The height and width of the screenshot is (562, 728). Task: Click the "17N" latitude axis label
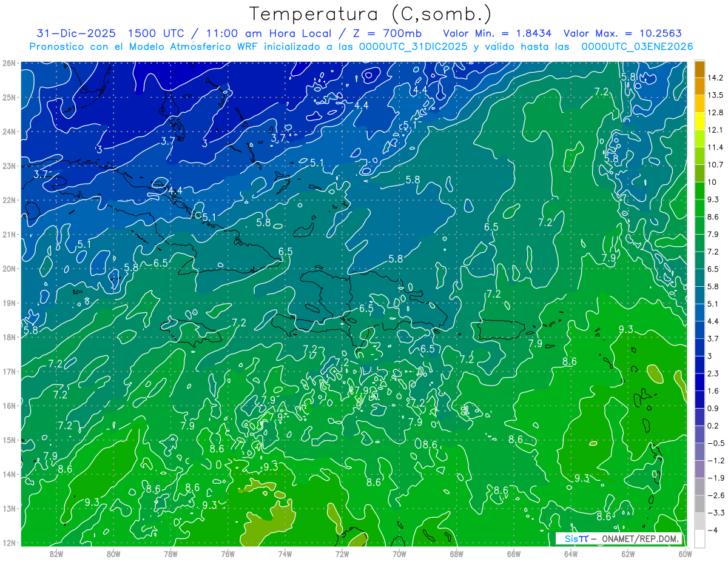(9, 371)
